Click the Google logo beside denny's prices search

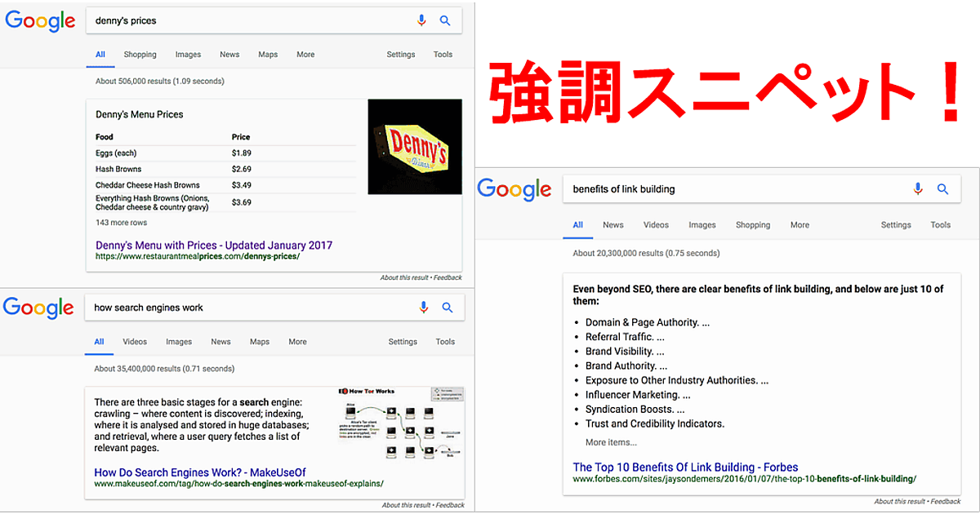point(40,21)
